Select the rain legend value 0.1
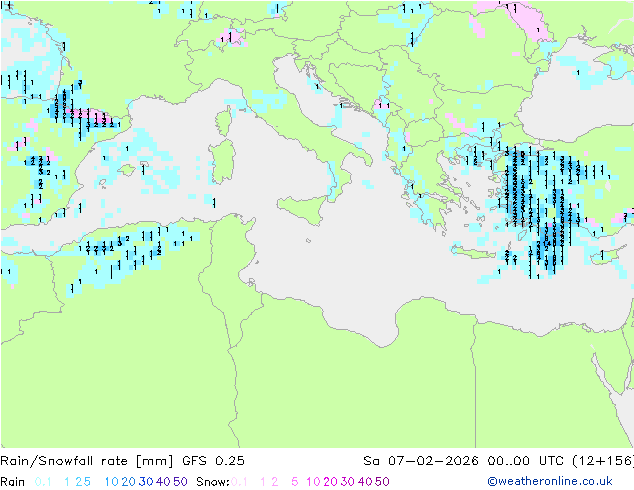The height and width of the screenshot is (490, 634). (x=43, y=482)
